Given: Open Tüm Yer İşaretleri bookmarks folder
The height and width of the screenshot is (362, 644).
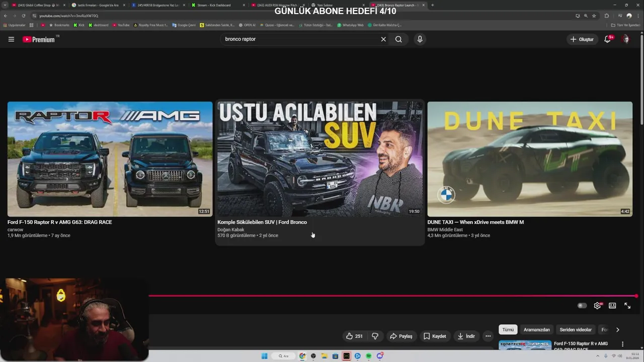Looking at the screenshot, I should pyautogui.click(x=626, y=25).
